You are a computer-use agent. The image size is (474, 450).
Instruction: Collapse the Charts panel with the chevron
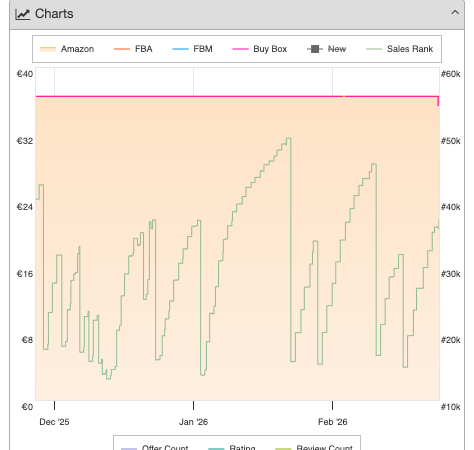[x=455, y=13]
